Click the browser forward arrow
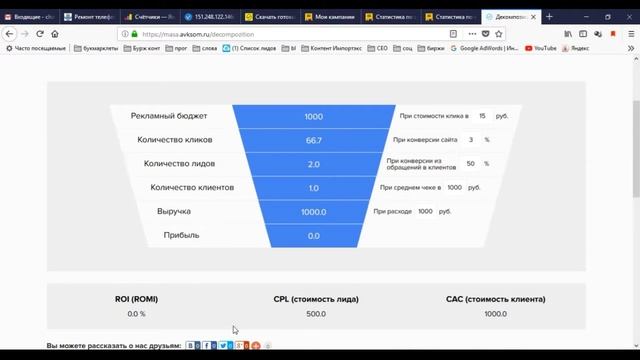The height and width of the screenshot is (360, 640). [x=24, y=34]
